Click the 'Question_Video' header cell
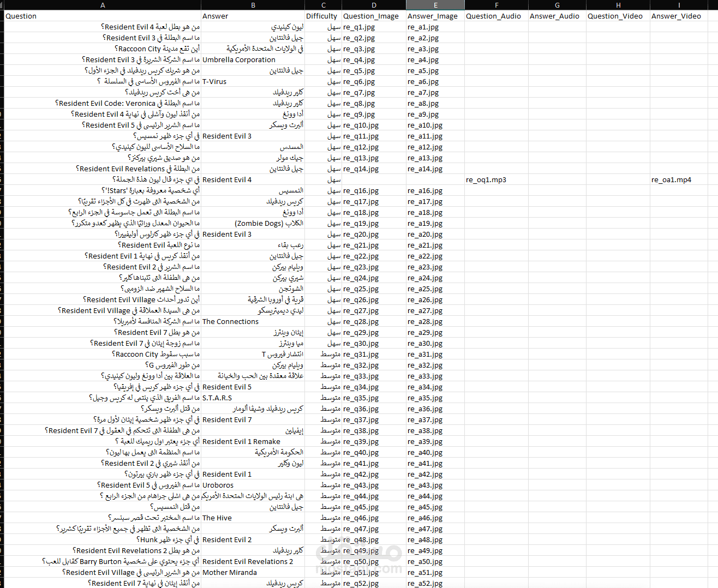The height and width of the screenshot is (588, 718). click(x=618, y=16)
